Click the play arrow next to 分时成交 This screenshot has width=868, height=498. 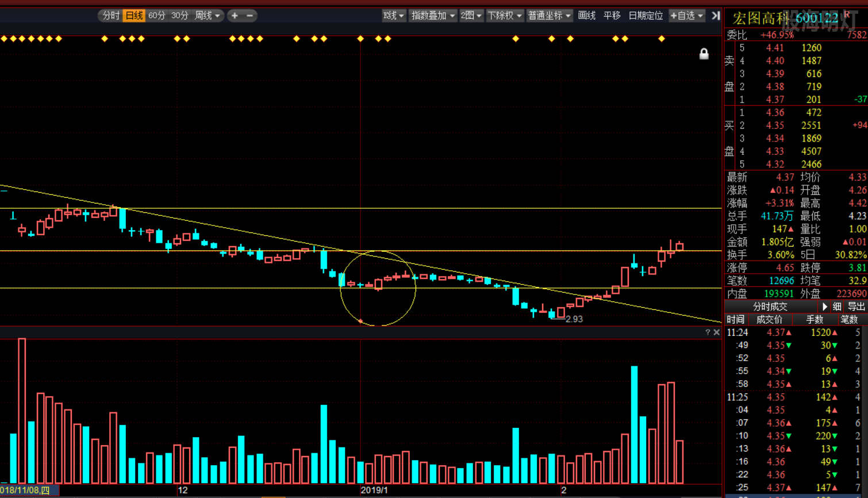click(825, 307)
